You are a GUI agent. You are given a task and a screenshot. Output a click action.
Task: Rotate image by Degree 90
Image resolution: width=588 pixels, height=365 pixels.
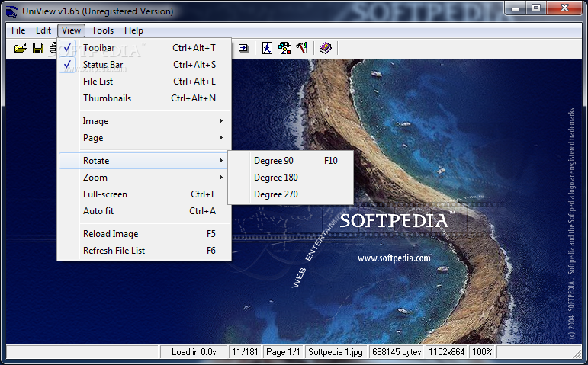pos(291,160)
